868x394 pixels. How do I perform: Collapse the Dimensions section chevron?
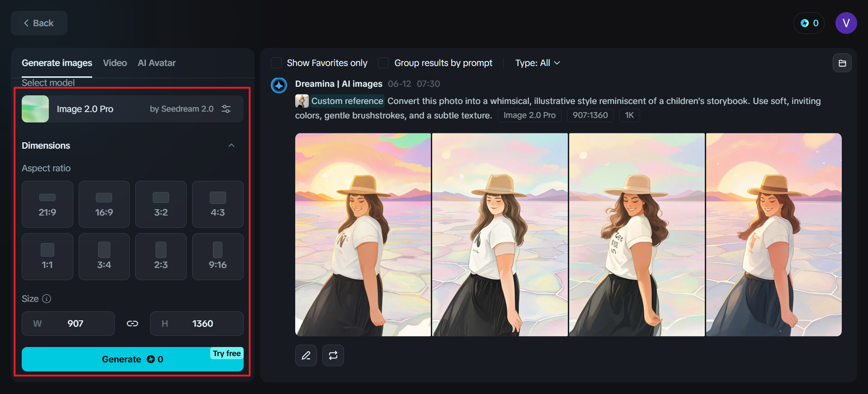[x=231, y=145]
